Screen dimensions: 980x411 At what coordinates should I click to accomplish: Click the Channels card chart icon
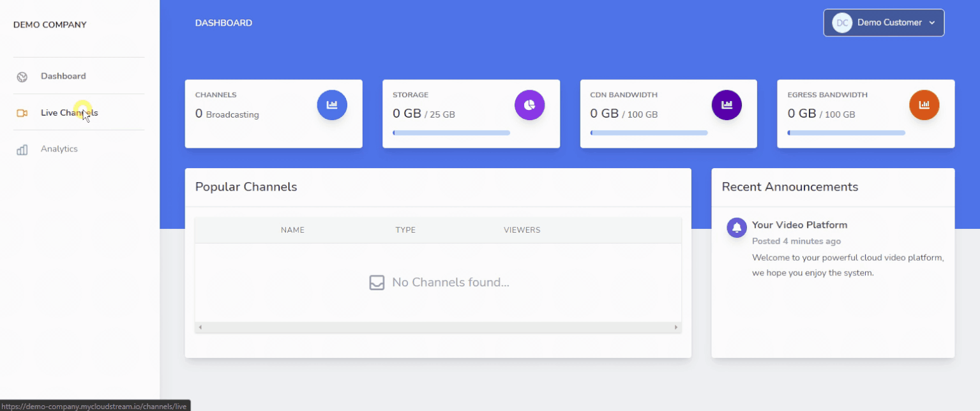click(x=331, y=105)
